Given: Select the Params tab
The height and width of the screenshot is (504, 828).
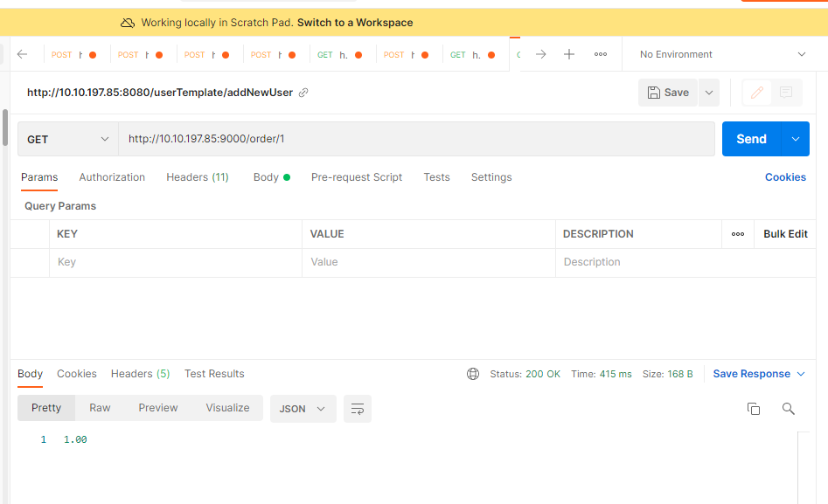Looking at the screenshot, I should (x=39, y=177).
